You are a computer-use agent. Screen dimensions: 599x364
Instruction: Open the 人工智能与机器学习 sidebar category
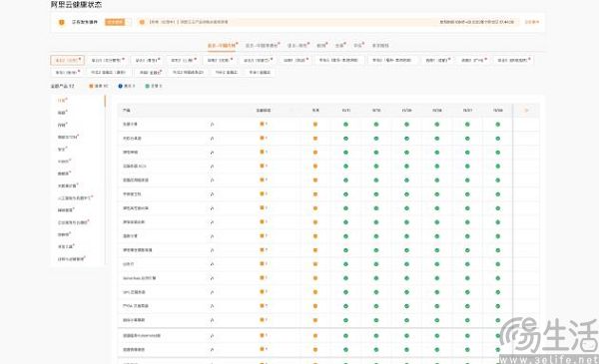pos(75,198)
